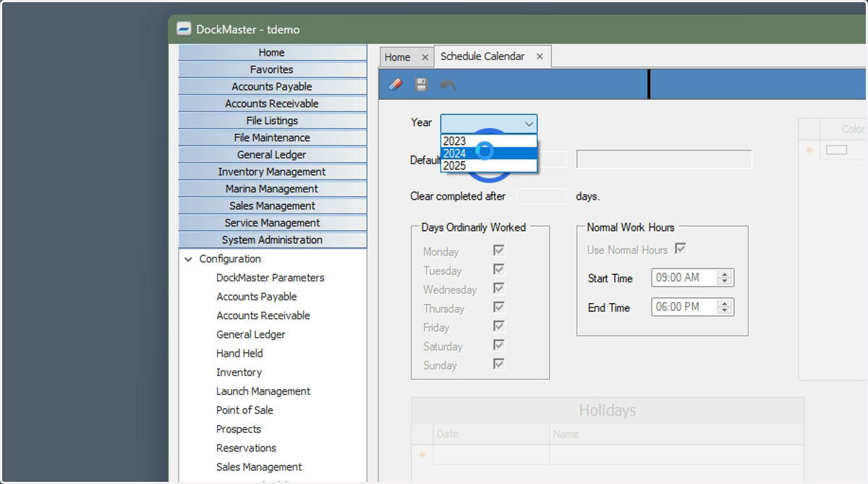Toggle the Use Normal Hours checkbox
Image resolution: width=868 pixels, height=484 pixels.
click(680, 249)
